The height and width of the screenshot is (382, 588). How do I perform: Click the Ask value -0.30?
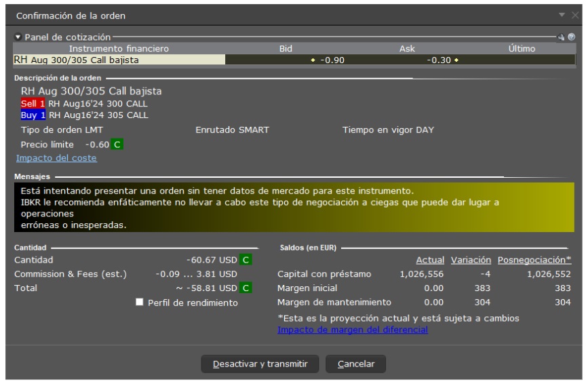(x=439, y=60)
